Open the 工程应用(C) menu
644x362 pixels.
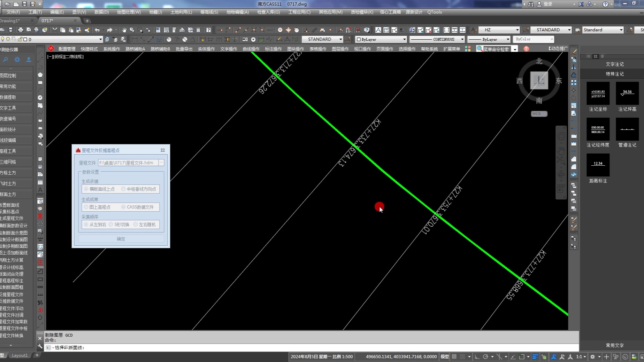299,12
